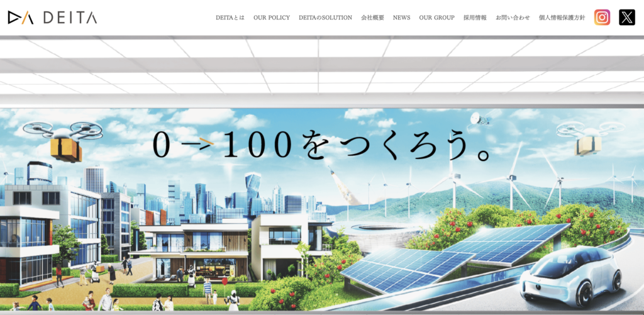Open DEITAのSOLUTION in the navigation
This screenshot has width=644, height=315.
[x=325, y=18]
